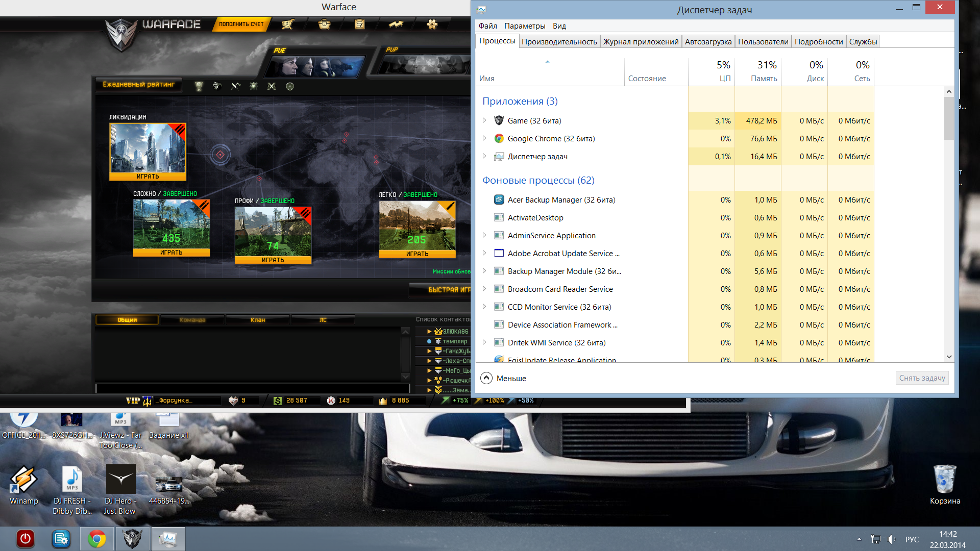Viewport: 980px width, 551px height.
Task: Click the Acer Backup Manager process icon
Action: pyautogui.click(x=499, y=199)
